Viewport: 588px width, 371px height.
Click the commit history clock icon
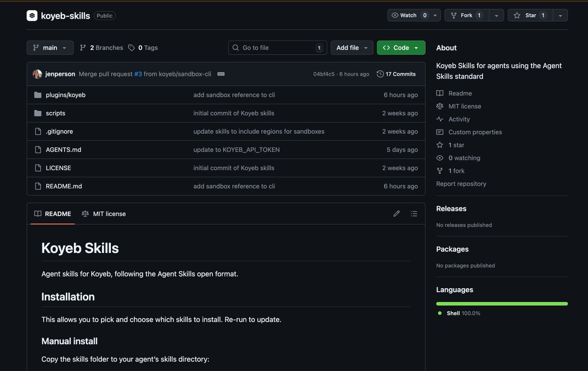coord(380,74)
